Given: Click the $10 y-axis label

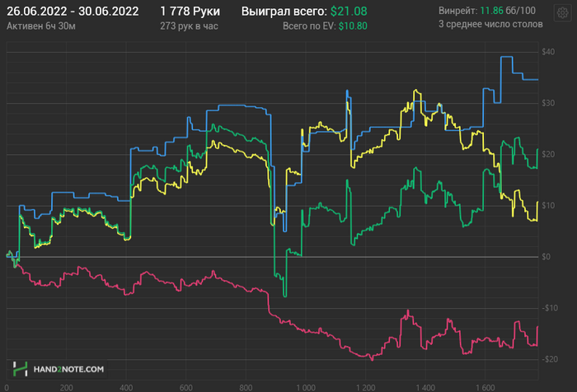Looking at the screenshot, I should (548, 205).
